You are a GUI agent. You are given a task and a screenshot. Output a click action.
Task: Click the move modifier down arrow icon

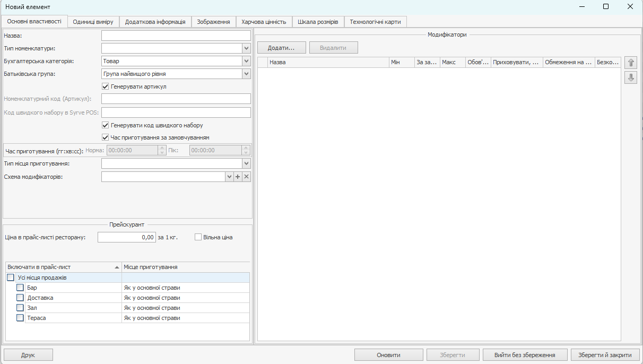point(630,78)
